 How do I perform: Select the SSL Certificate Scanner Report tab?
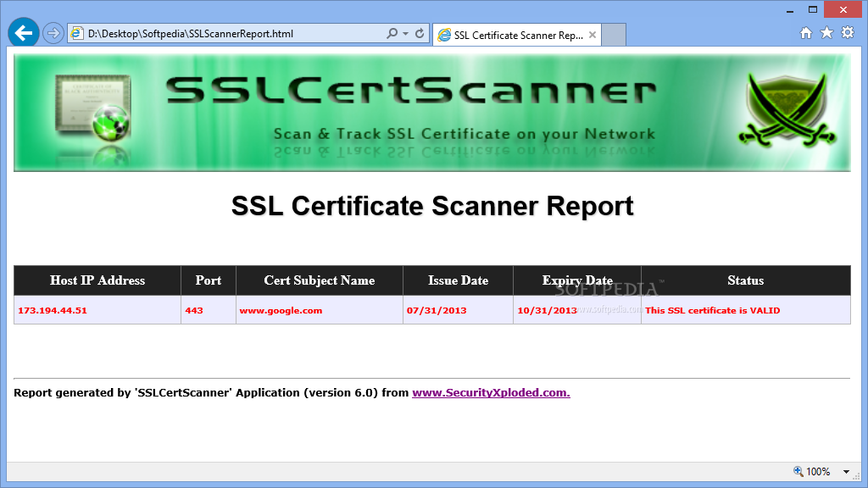click(517, 35)
